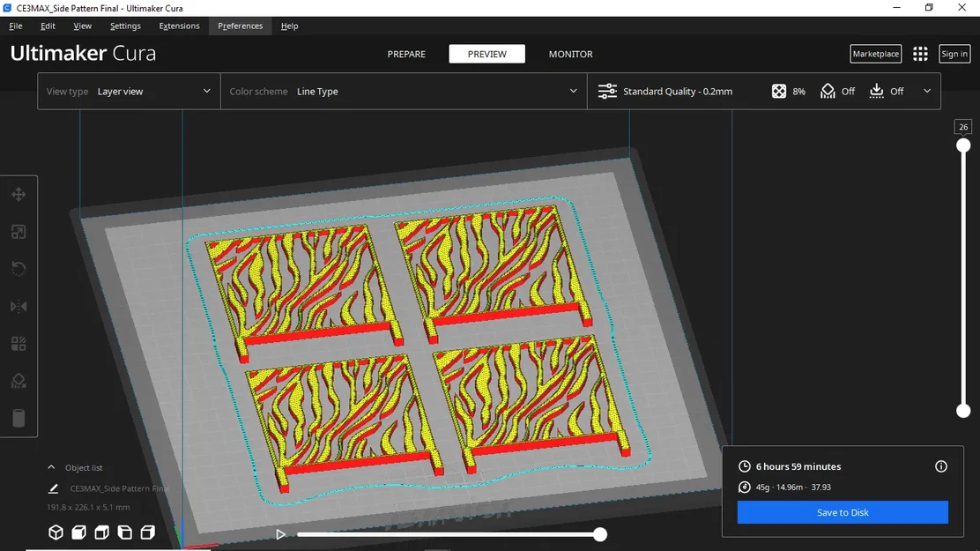Switch to 3D perspective view cube icon
Image resolution: width=980 pixels, height=551 pixels.
coord(56,532)
